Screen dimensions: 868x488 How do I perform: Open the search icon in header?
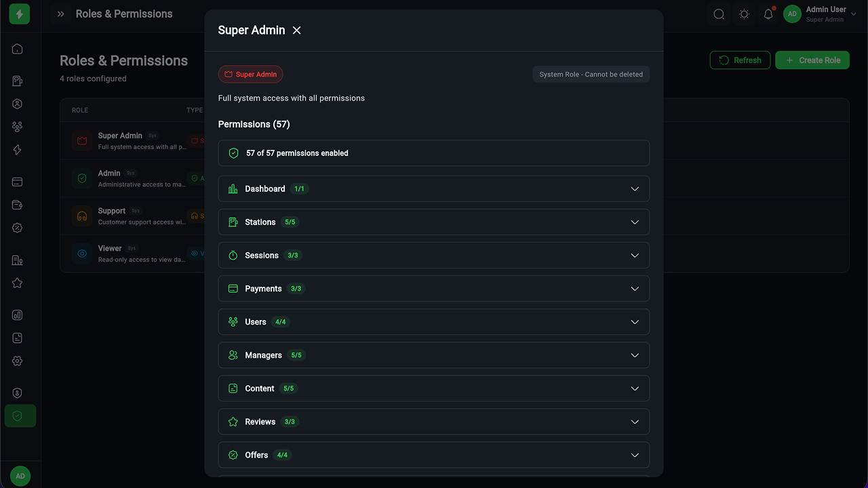point(719,14)
